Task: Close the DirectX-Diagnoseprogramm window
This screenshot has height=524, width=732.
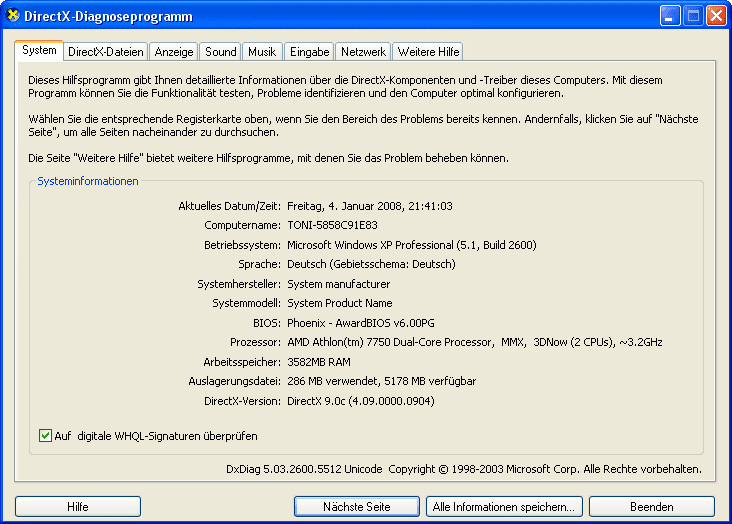Action: pos(716,16)
